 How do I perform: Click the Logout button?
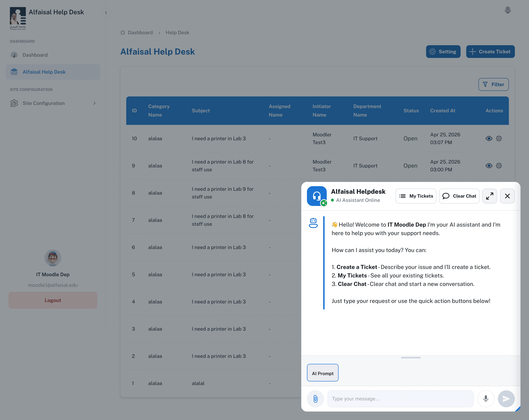[53, 300]
